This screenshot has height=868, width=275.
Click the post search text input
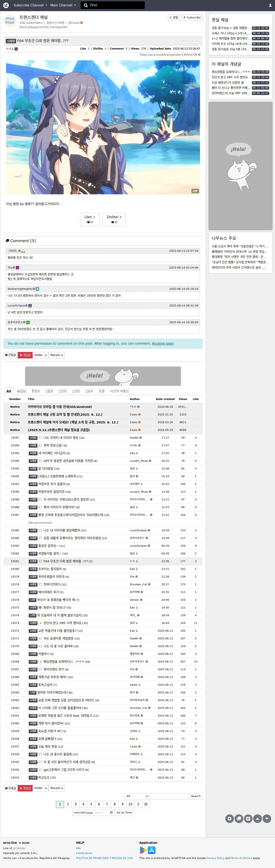pyautogui.click(x=169, y=796)
